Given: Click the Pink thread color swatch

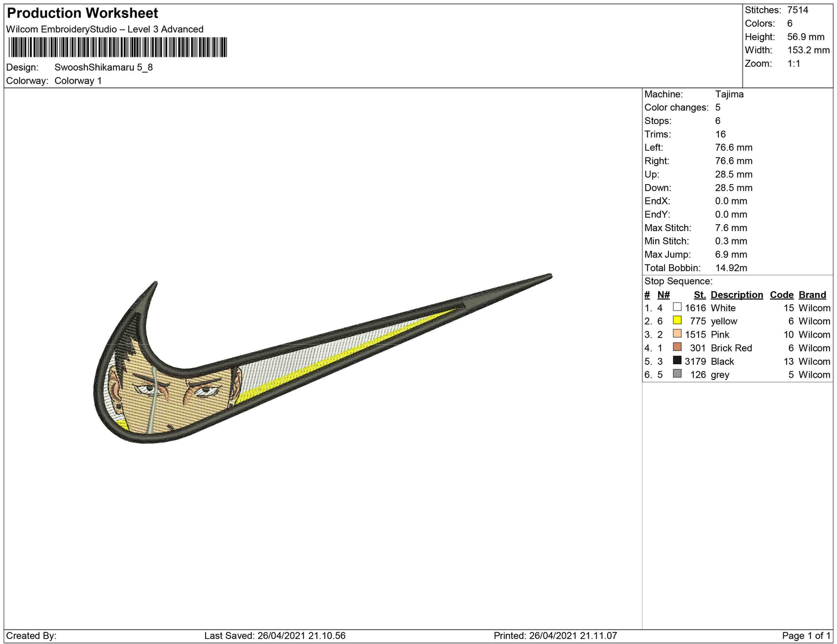Looking at the screenshot, I should [677, 334].
